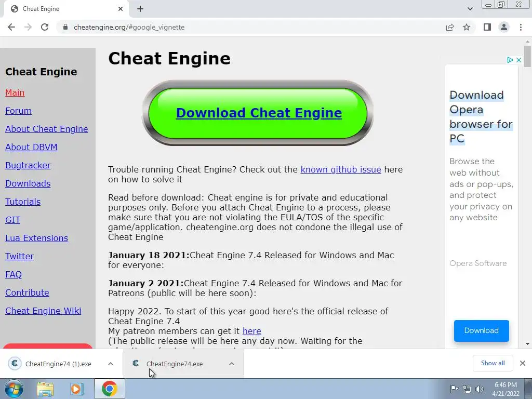The width and height of the screenshot is (532, 399).
Task: Click the scrollbar down arrow
Action: [x=527, y=344]
